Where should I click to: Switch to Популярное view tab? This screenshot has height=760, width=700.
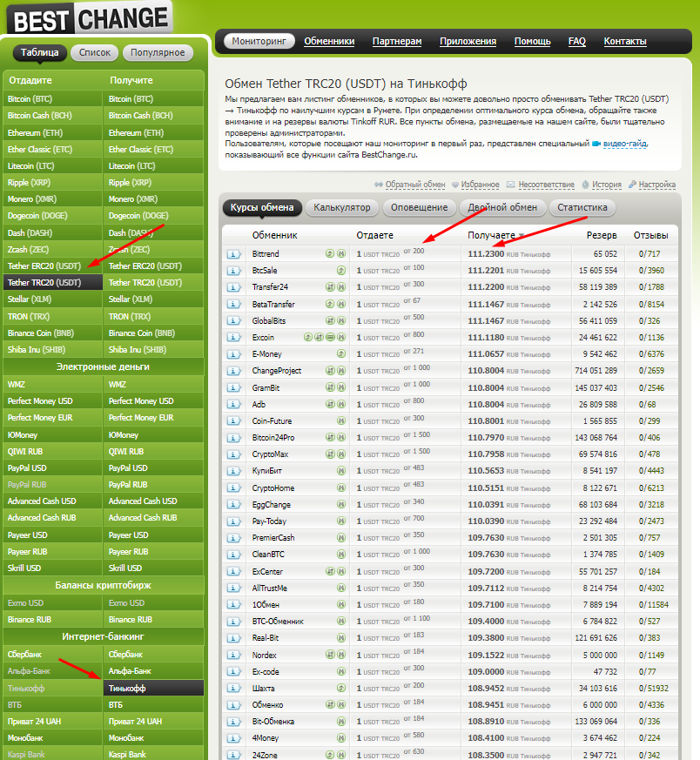pos(158,52)
